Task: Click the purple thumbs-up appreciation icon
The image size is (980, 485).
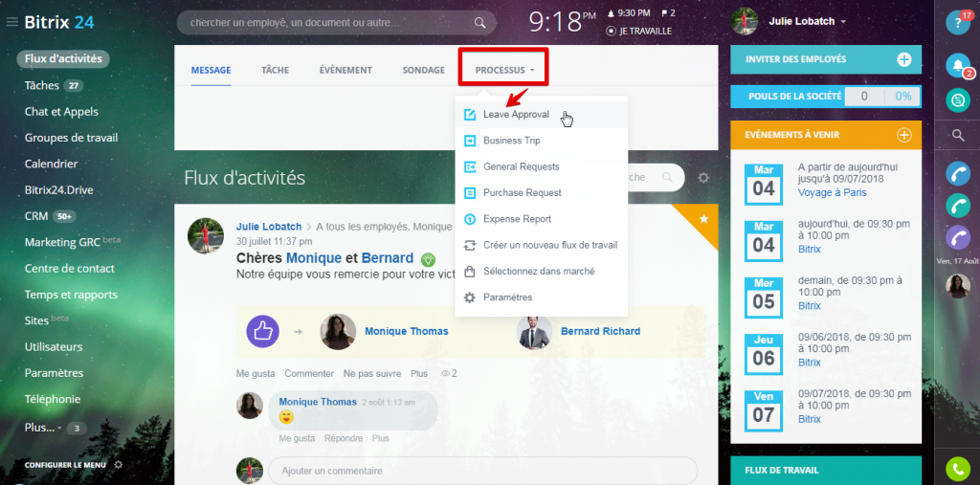Action: 262,331
